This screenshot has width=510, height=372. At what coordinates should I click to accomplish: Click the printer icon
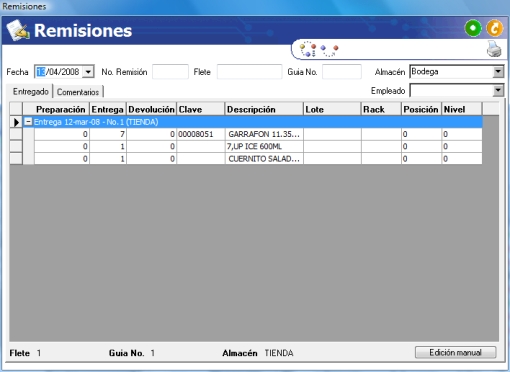tap(494, 49)
